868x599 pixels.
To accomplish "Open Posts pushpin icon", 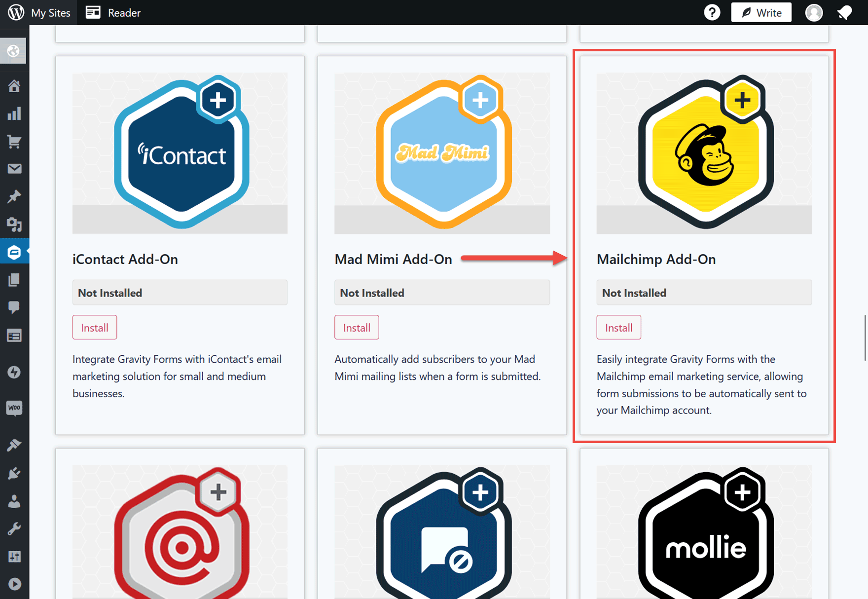I will (x=14, y=197).
